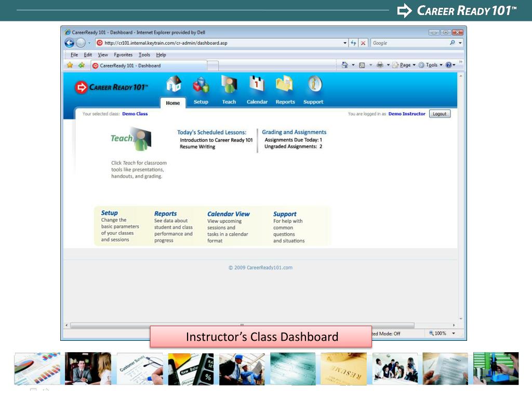
Task: Open the Teach instructor icon in navigation
Action: point(229,84)
